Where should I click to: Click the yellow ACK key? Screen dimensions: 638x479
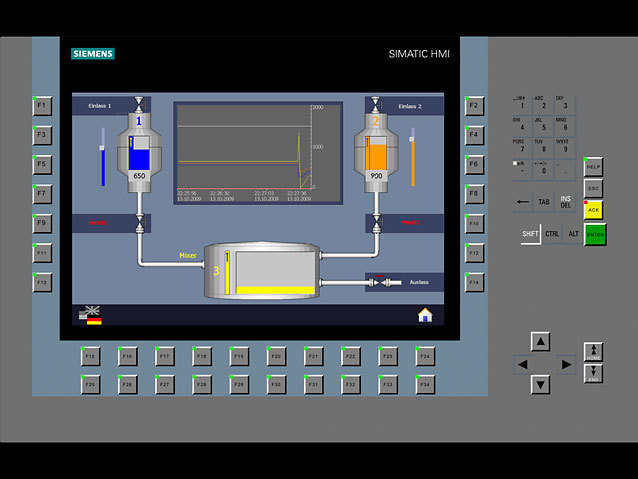click(593, 210)
